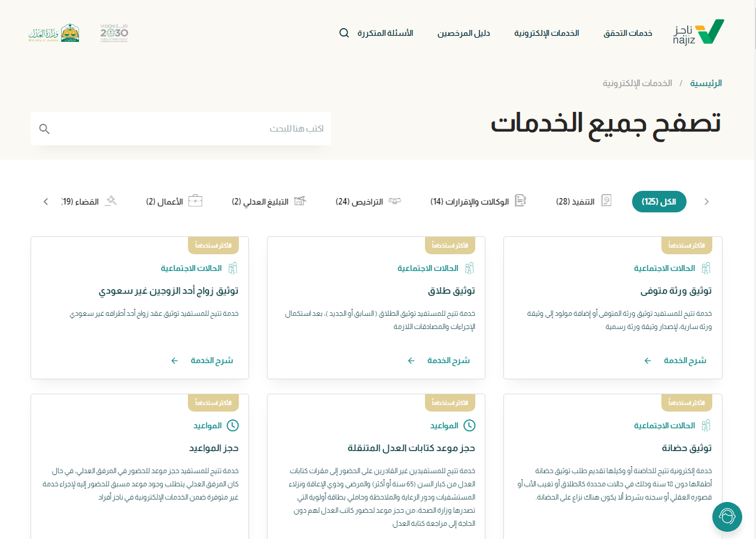Open the توثيق طلاق card title
Image resolution: width=756 pixels, height=539 pixels.
451,291
